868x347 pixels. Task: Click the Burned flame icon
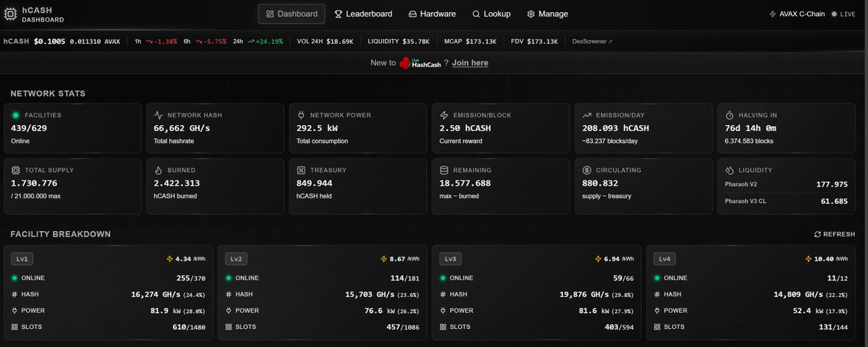pyautogui.click(x=158, y=171)
